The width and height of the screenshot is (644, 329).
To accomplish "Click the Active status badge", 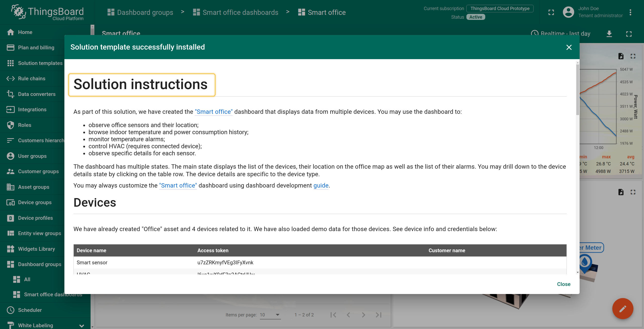I will (476, 17).
